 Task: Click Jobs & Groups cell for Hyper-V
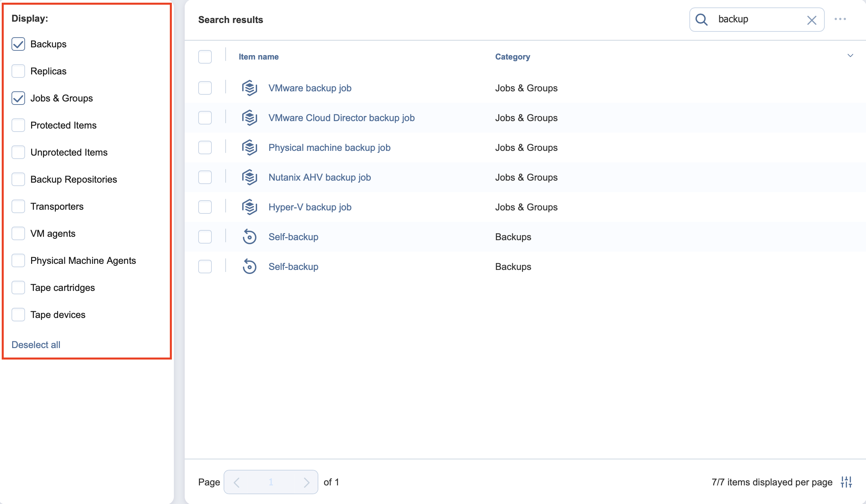pyautogui.click(x=526, y=207)
